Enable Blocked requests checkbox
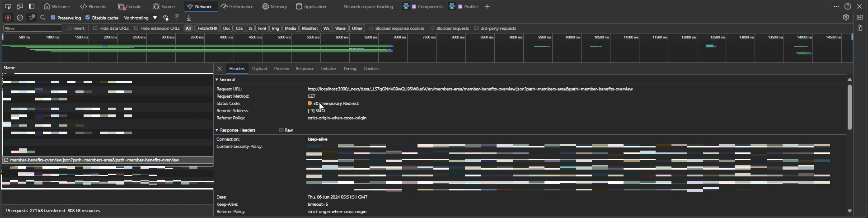The image size is (868, 218). (432, 28)
